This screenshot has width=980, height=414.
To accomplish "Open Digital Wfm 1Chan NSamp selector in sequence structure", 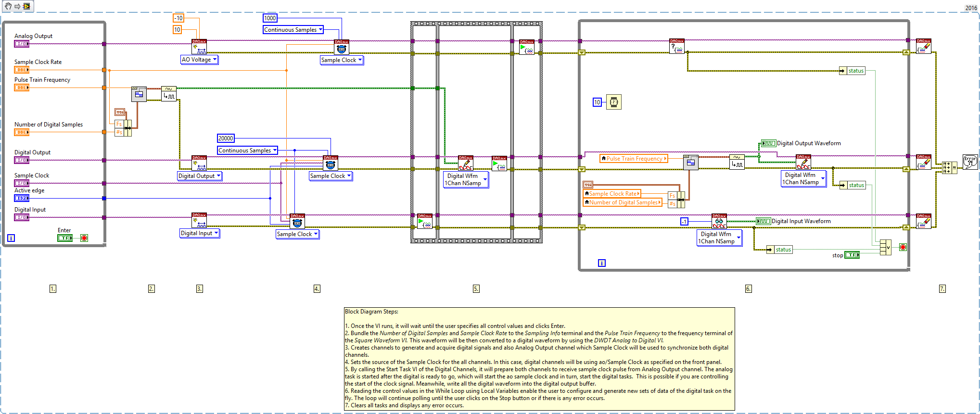I will (x=466, y=179).
